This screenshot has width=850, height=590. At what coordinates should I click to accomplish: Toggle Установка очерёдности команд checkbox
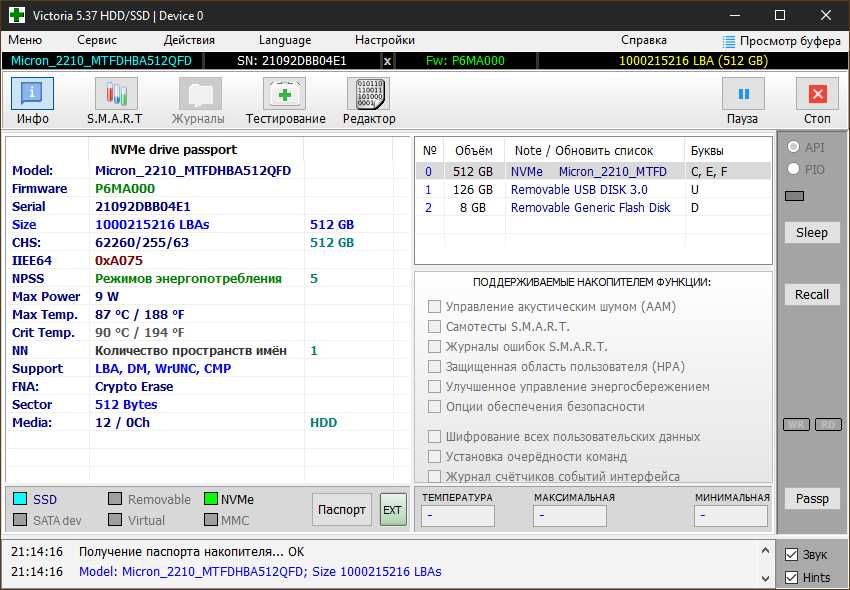(434, 457)
